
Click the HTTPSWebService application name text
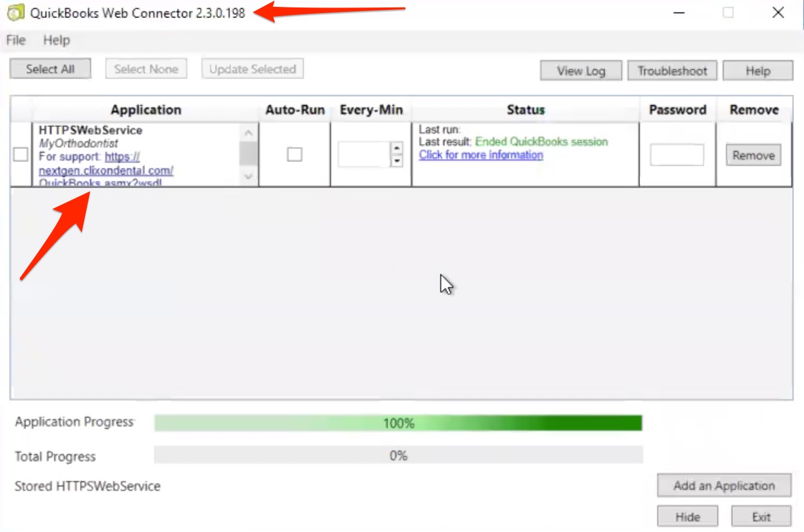[90, 130]
